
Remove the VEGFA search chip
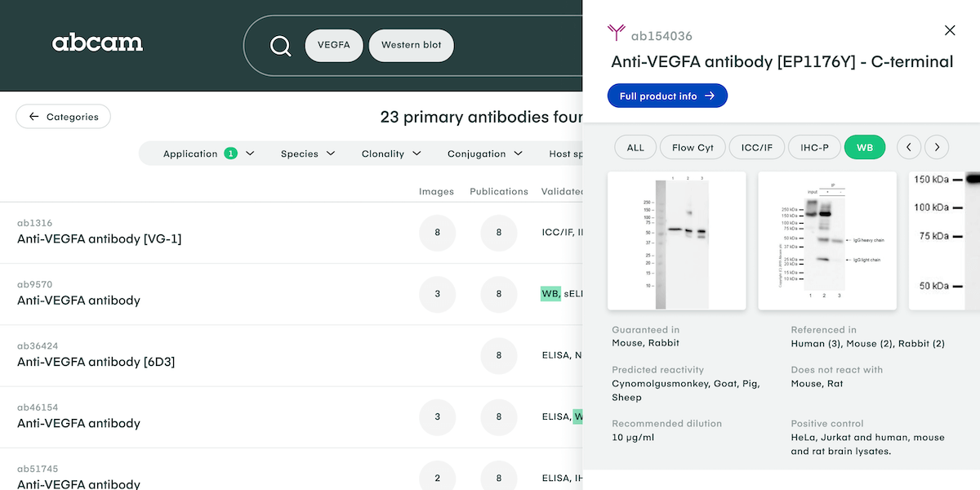click(x=333, y=46)
